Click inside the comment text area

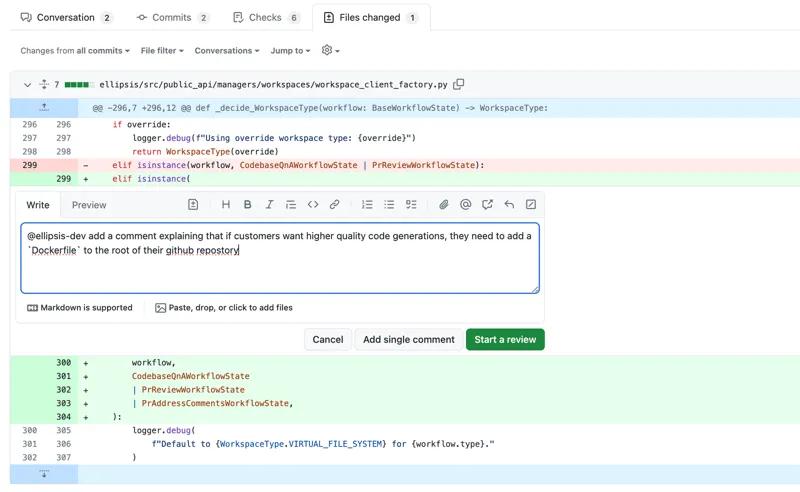tap(280, 258)
